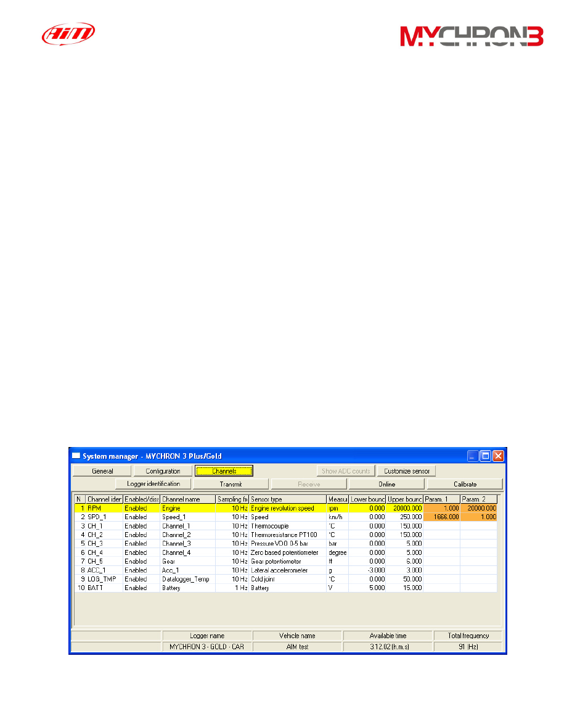Click the Gear channel name cell
Image resolution: width=588 pixels, height=714 pixels.
click(x=188, y=561)
